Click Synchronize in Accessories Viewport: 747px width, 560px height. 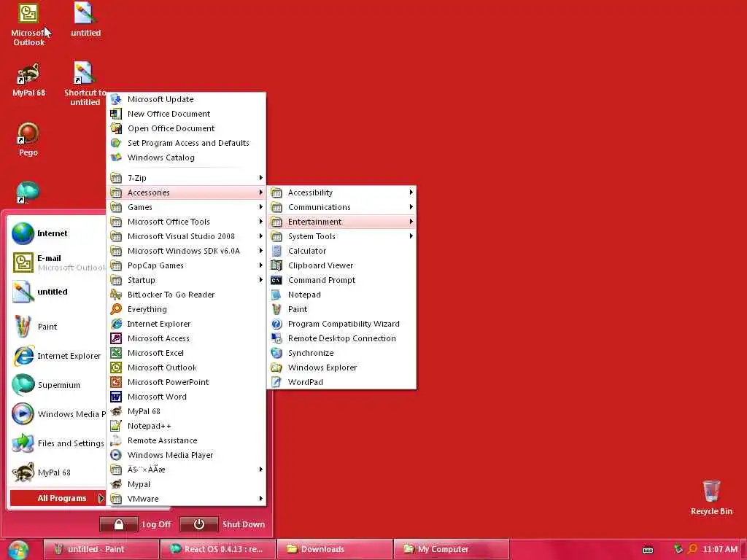pyautogui.click(x=341, y=353)
